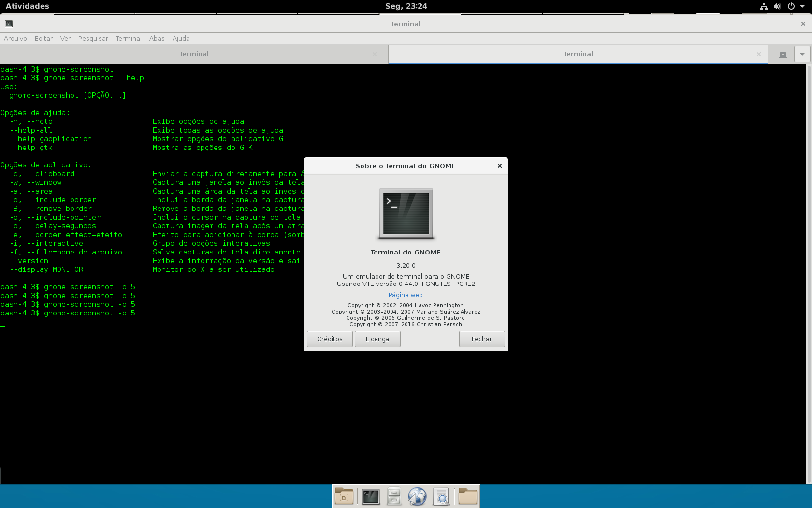Open the file cabinet application in the dock
The width and height of the screenshot is (812, 508).
pyautogui.click(x=394, y=496)
